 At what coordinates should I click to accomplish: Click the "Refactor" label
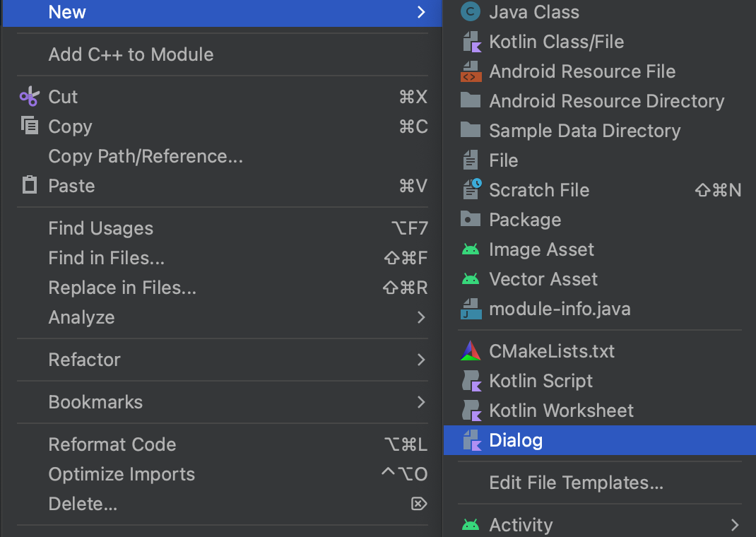[84, 360]
